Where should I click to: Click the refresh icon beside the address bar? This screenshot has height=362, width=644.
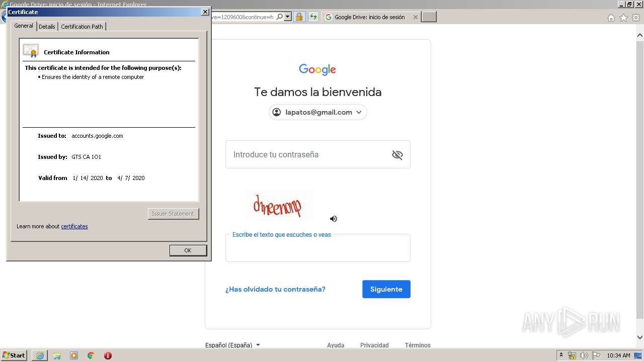tap(313, 17)
